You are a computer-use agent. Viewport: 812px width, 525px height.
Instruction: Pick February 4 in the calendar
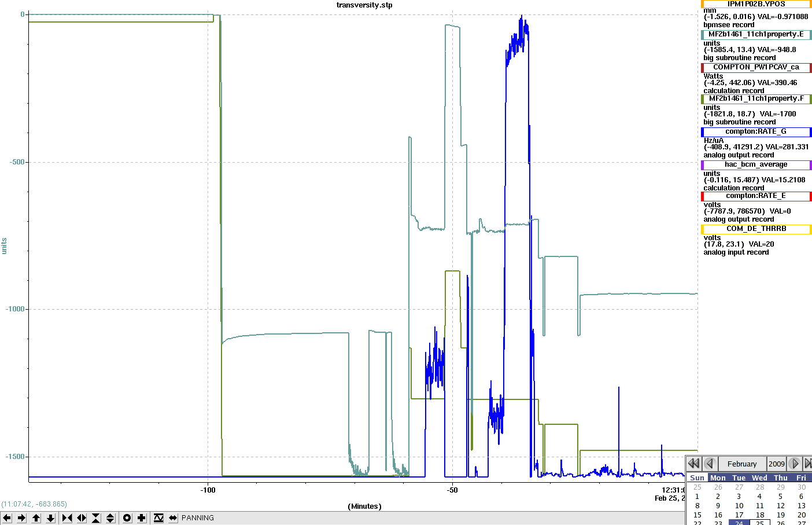tap(760, 497)
